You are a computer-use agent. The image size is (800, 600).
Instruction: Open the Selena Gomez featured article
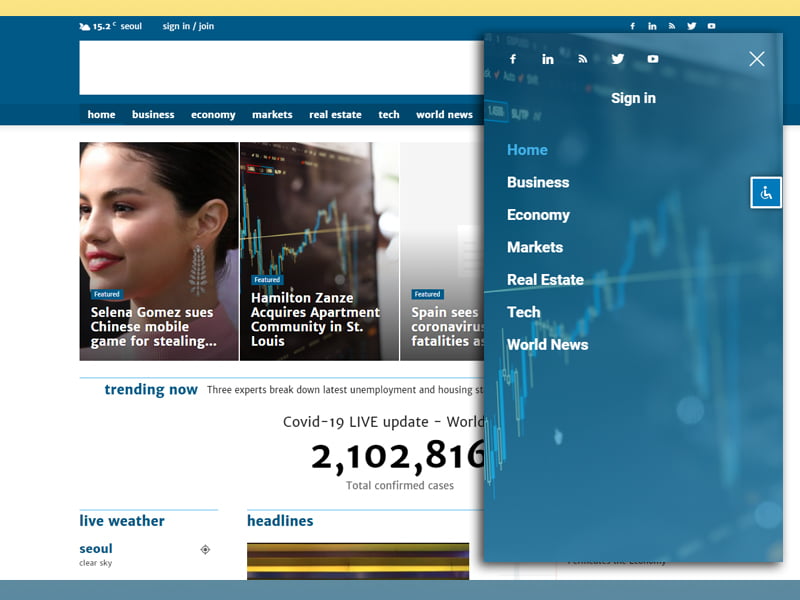[152, 326]
